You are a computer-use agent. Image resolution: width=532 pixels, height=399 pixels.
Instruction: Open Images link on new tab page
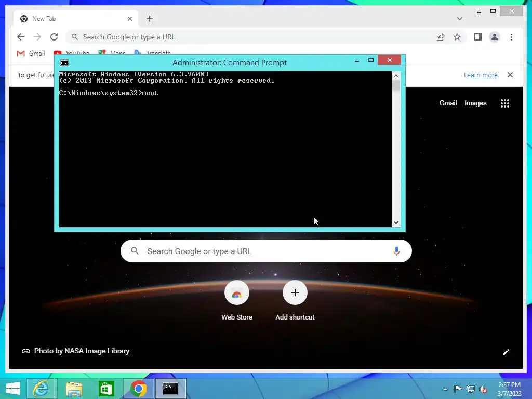pos(475,103)
